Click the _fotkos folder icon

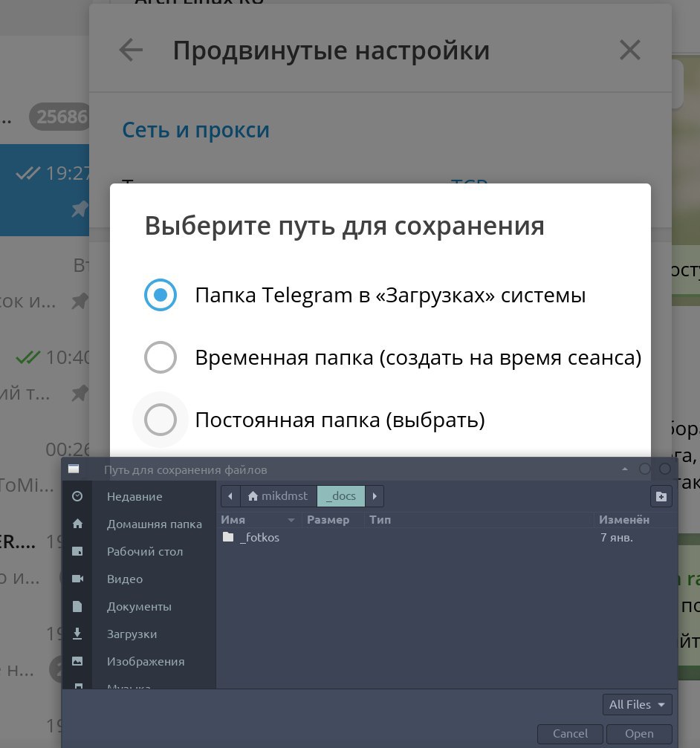228,537
